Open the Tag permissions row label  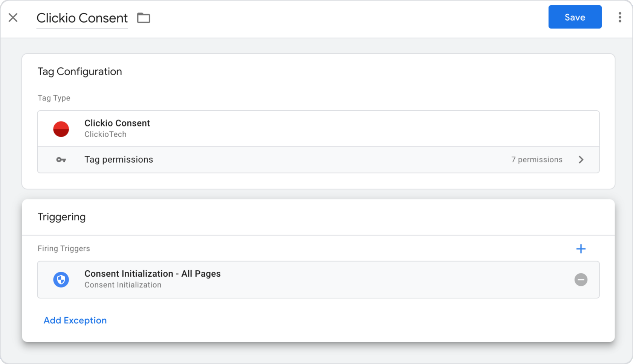119,160
